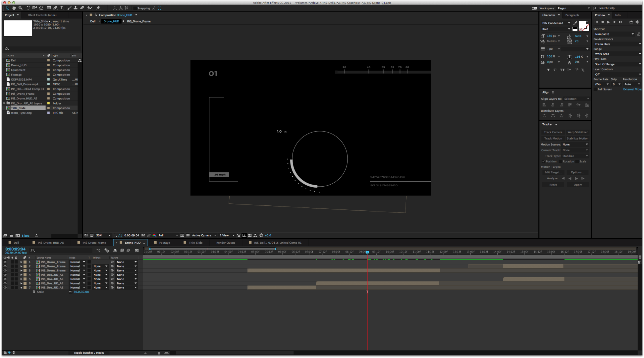Switch to the INS_Drone_Frame timeline tab
Viewport: 644px width, 358px height.
94,242
